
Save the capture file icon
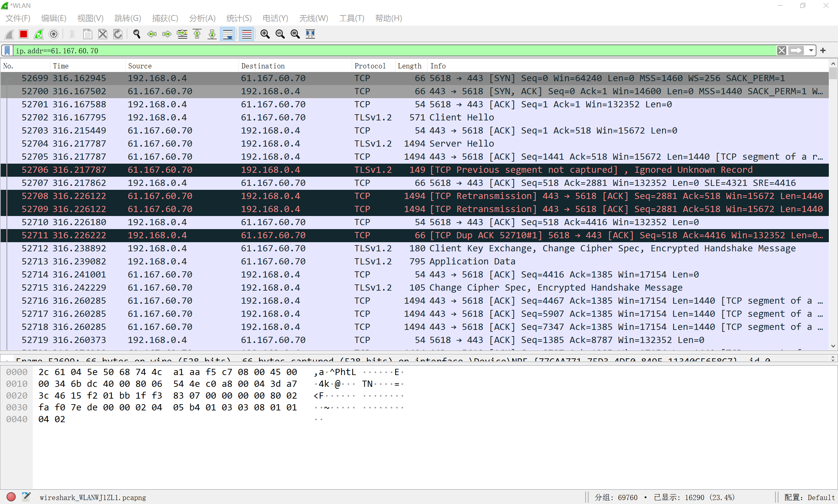click(87, 34)
